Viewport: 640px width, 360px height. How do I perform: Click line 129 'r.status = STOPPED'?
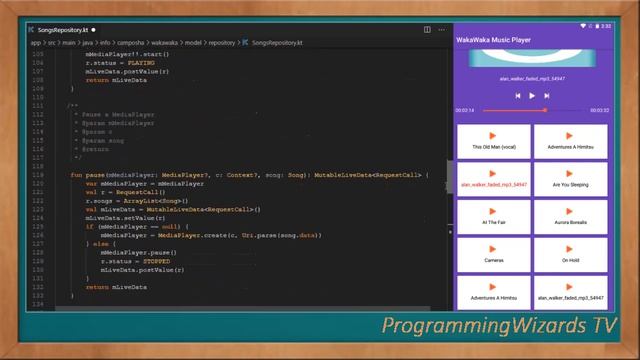[x=135, y=261]
